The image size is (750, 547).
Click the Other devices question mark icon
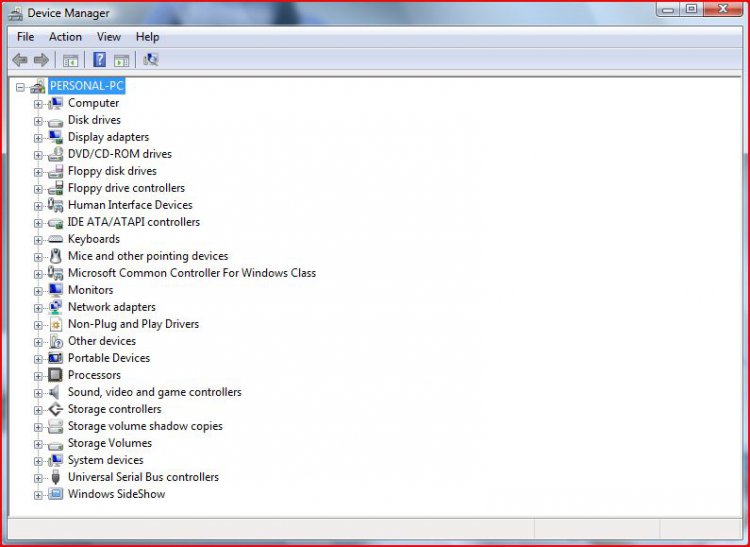(x=55, y=341)
